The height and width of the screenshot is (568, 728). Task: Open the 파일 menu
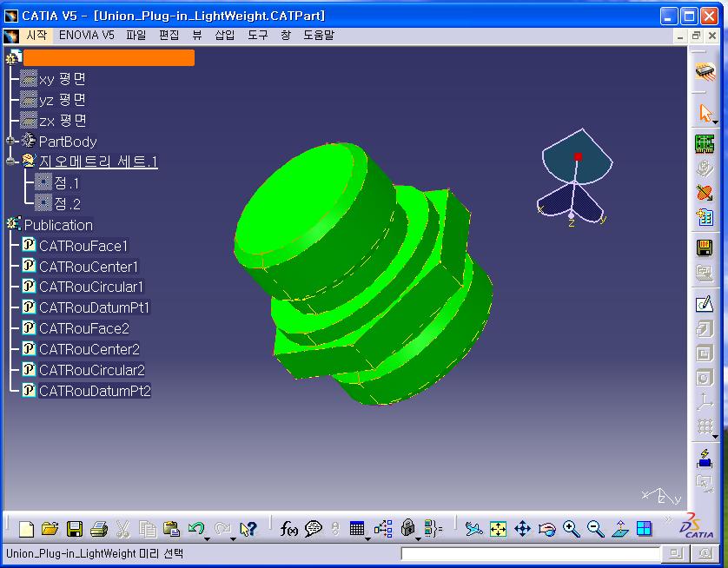(136, 36)
